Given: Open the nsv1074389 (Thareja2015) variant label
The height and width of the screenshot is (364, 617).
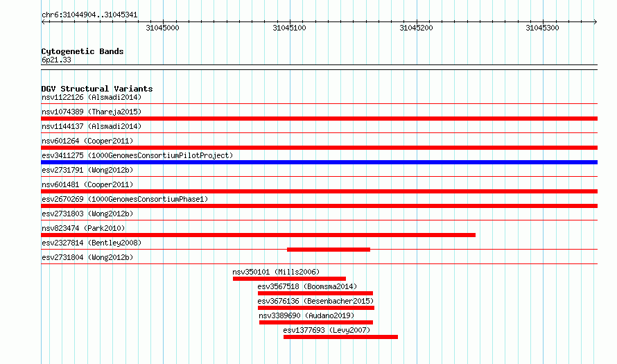Looking at the screenshot, I should point(92,112).
